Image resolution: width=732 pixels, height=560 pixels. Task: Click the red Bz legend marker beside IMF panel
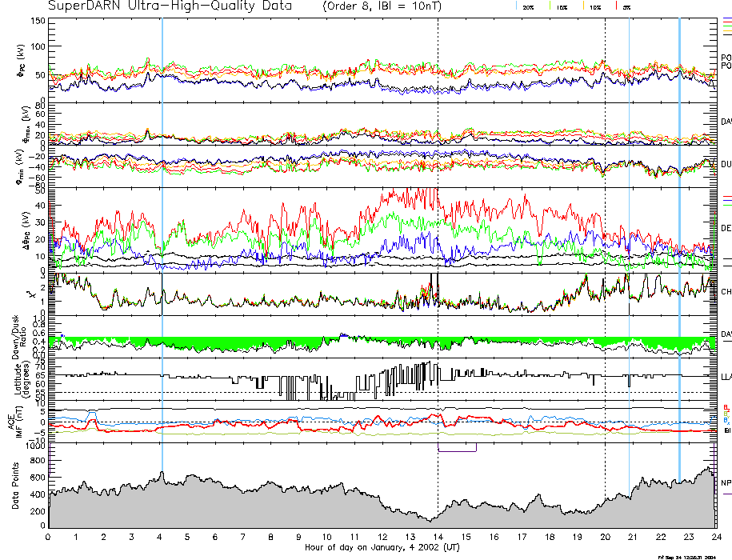pos(726,406)
